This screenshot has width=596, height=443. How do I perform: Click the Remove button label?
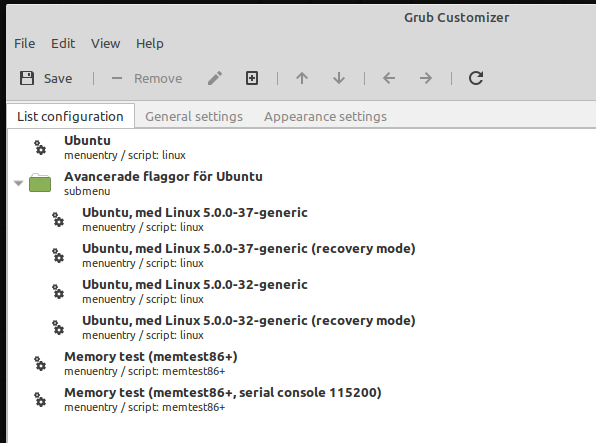click(158, 78)
